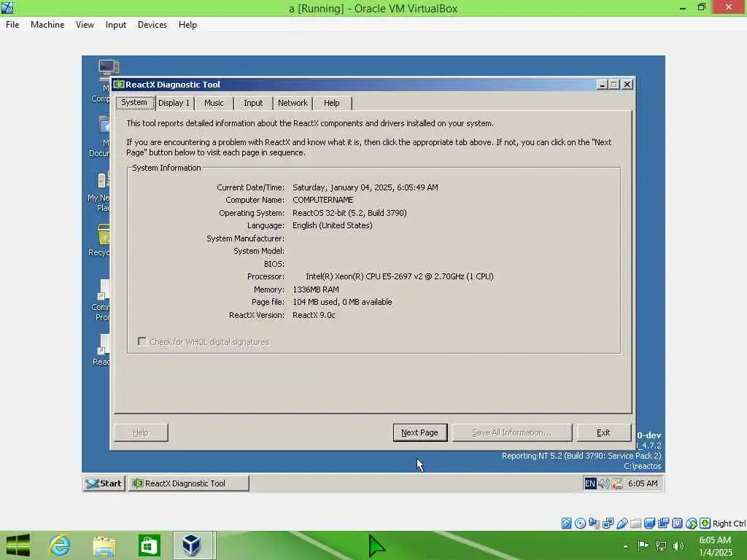Click the volume speaker icon in ReactOS tray
The height and width of the screenshot is (560, 747).
603,483
